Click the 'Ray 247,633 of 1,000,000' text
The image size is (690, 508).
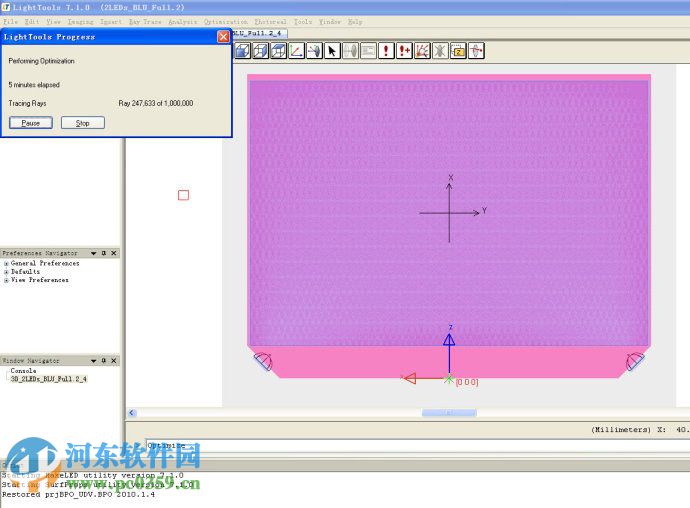click(156, 103)
